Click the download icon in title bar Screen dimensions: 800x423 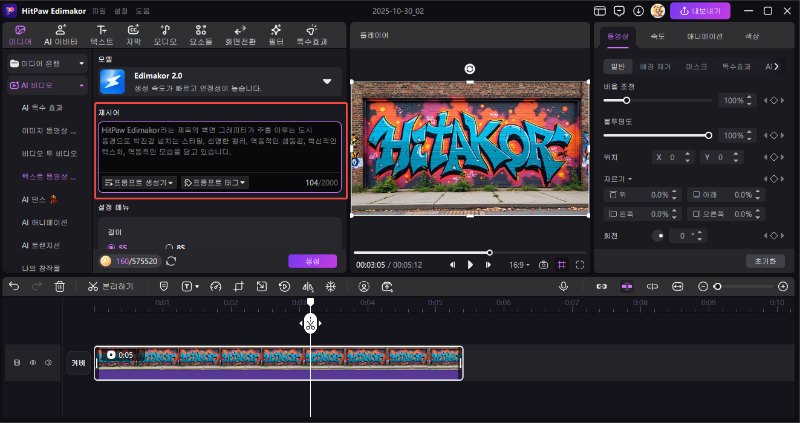(638, 11)
